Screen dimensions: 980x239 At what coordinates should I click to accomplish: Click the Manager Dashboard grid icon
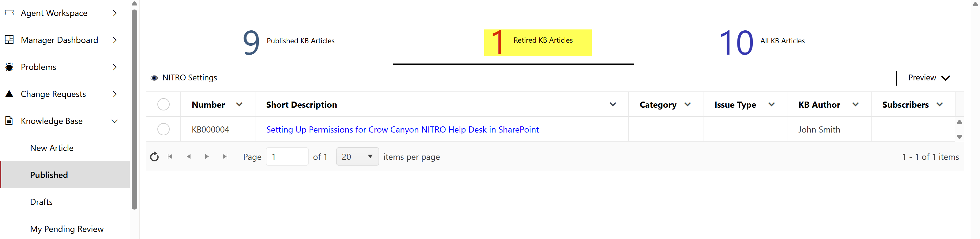pyautogui.click(x=9, y=40)
